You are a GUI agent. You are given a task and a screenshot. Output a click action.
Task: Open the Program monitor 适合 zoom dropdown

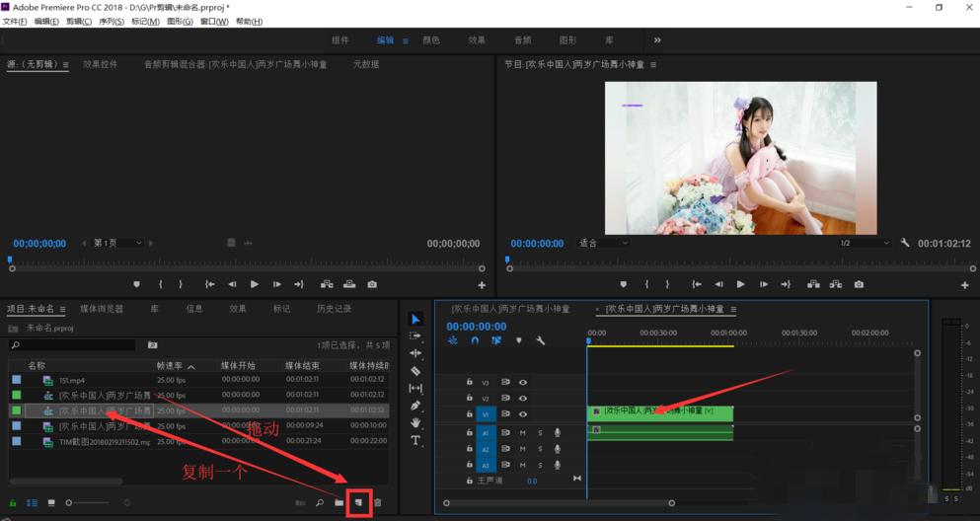[603, 243]
